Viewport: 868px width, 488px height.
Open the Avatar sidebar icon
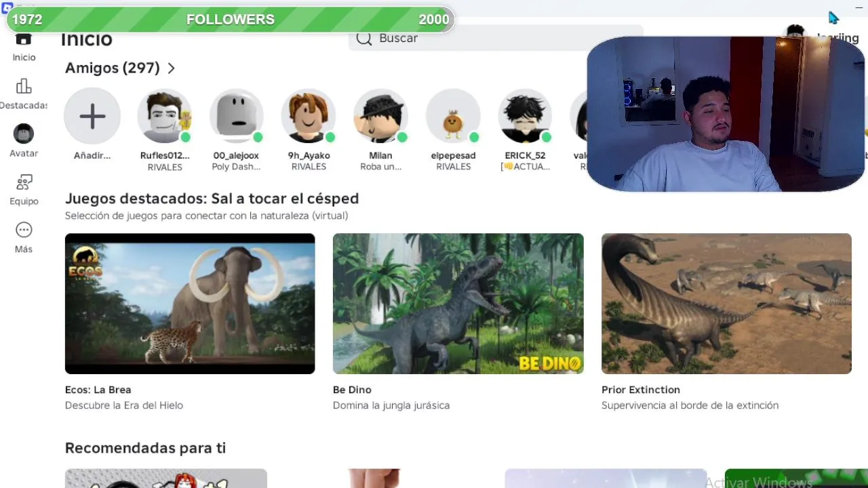[24, 134]
